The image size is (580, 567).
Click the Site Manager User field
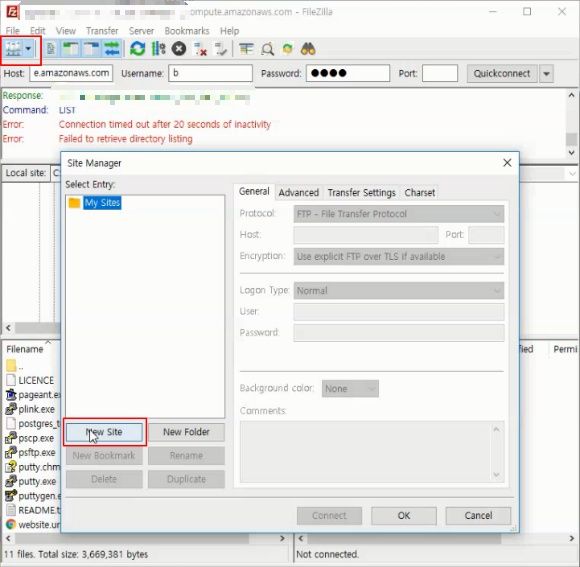point(399,312)
